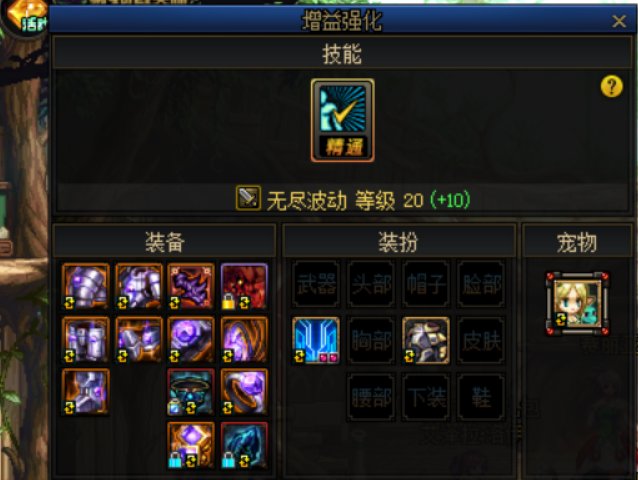
Task: Close the 增益强化 window
Action: 619,21
